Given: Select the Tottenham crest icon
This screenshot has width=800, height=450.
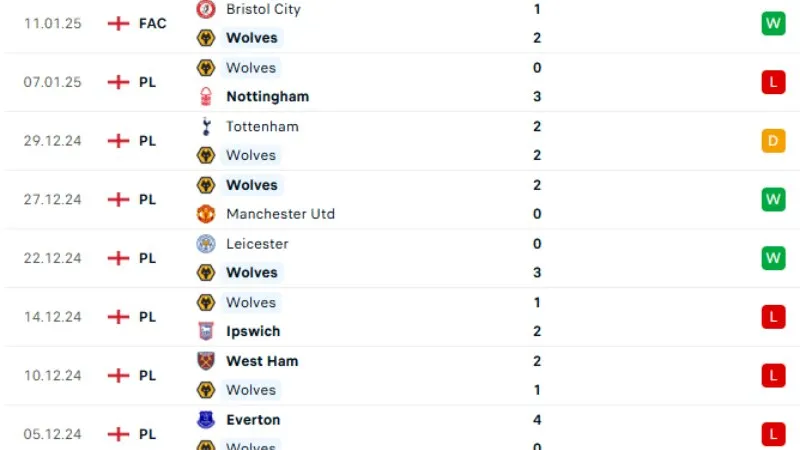Looking at the screenshot, I should 206,126.
